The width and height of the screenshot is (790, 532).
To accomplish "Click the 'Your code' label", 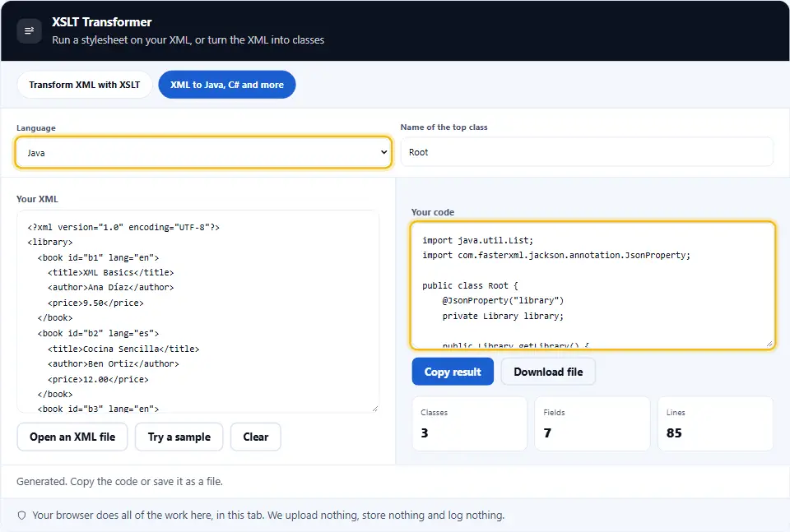I will (433, 212).
